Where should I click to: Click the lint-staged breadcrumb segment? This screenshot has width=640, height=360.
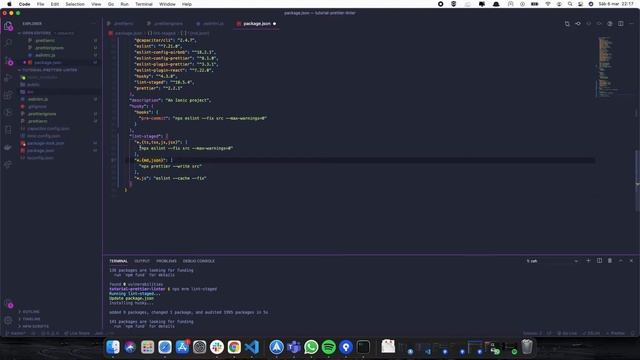[162, 33]
